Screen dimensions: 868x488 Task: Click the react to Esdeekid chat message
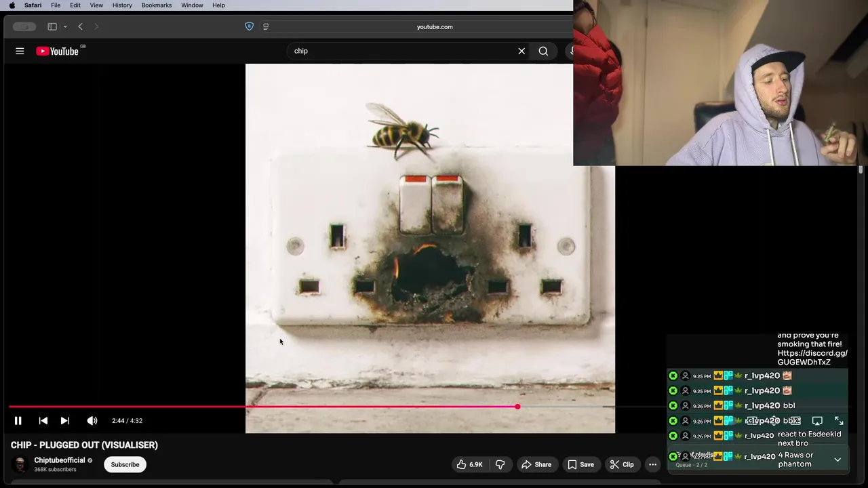(810, 439)
